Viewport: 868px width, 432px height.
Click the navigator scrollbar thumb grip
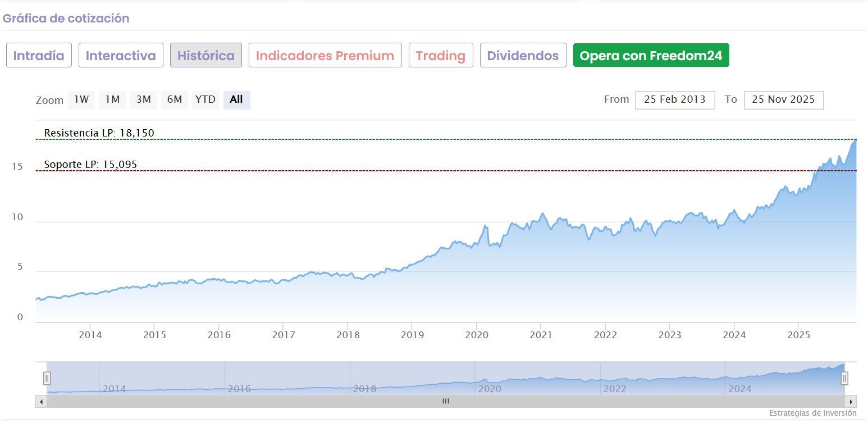point(445,402)
